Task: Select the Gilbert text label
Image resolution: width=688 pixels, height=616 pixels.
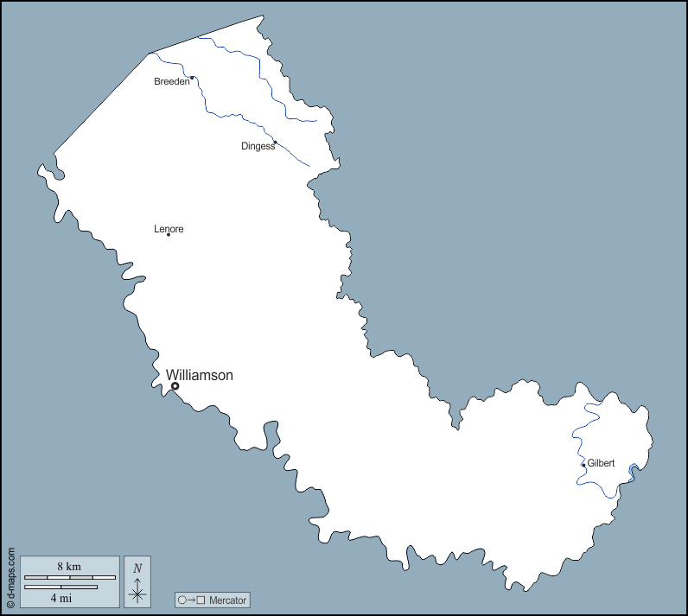Action: click(x=602, y=463)
